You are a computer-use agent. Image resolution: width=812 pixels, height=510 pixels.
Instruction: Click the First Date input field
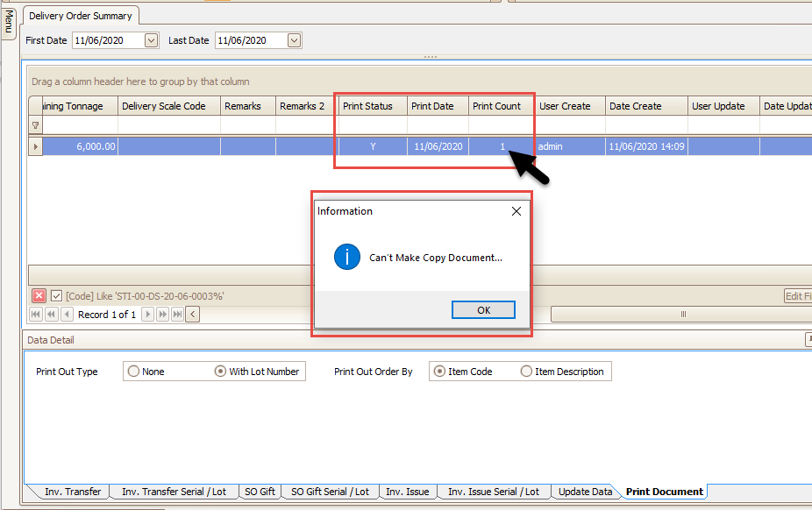(x=109, y=40)
